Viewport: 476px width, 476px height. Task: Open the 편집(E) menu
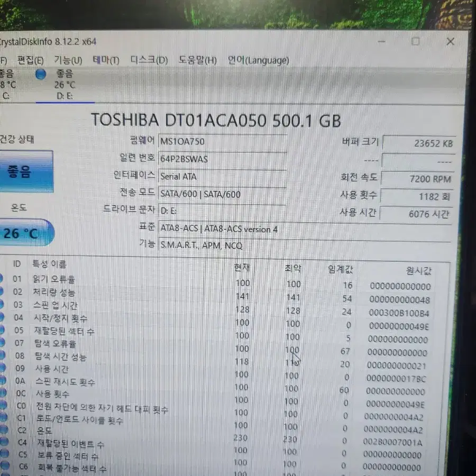[x=30, y=60]
